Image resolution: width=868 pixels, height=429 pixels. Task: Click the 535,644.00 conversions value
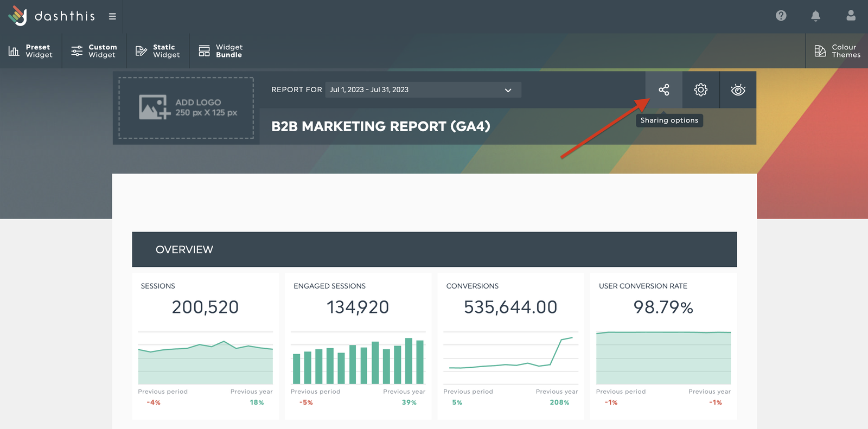[510, 307]
